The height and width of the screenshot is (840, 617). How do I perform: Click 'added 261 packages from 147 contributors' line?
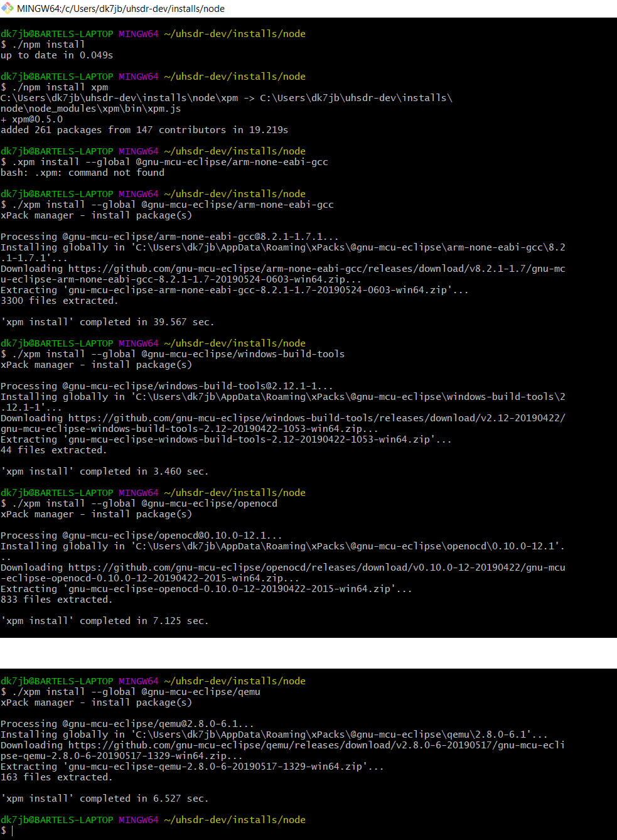[144, 130]
